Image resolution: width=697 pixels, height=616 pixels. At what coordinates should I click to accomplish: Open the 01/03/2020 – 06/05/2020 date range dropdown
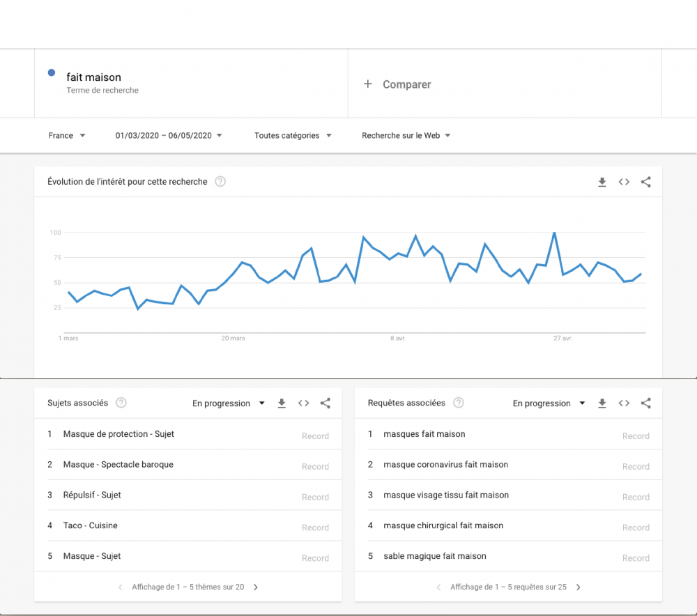[169, 136]
